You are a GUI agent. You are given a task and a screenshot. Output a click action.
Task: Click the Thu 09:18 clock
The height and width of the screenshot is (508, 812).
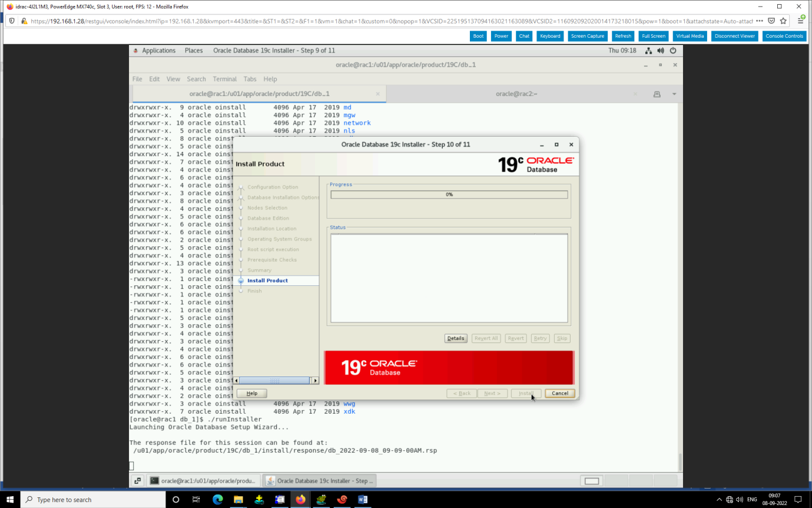coord(622,51)
